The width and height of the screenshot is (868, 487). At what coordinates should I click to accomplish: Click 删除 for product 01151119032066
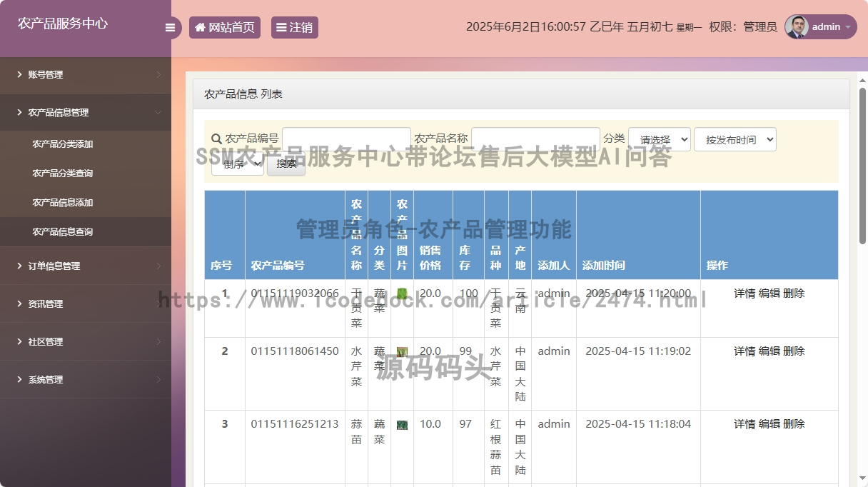(x=794, y=293)
